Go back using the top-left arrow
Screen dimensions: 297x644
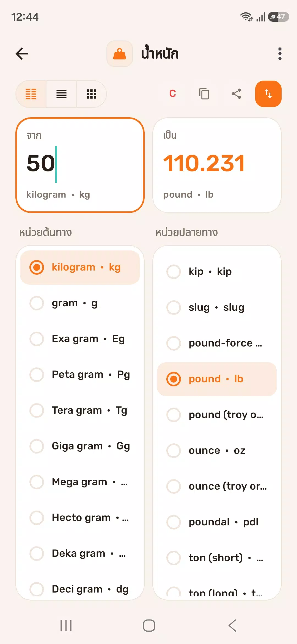tap(22, 54)
